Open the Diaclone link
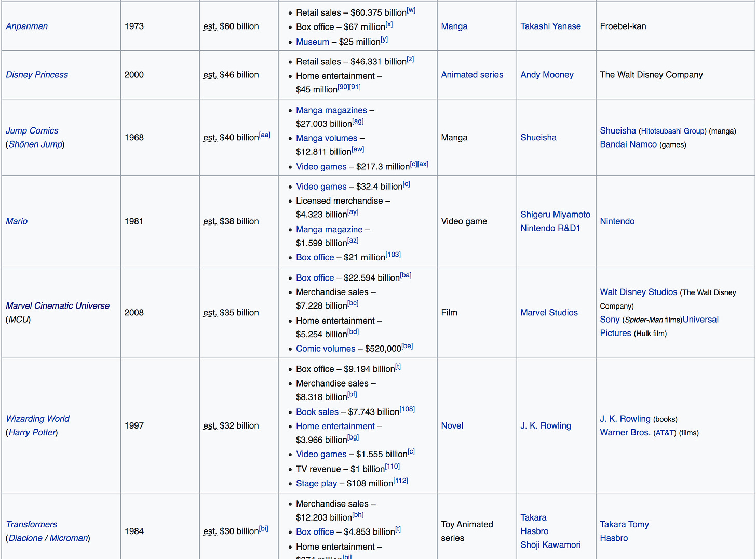 click(25, 538)
